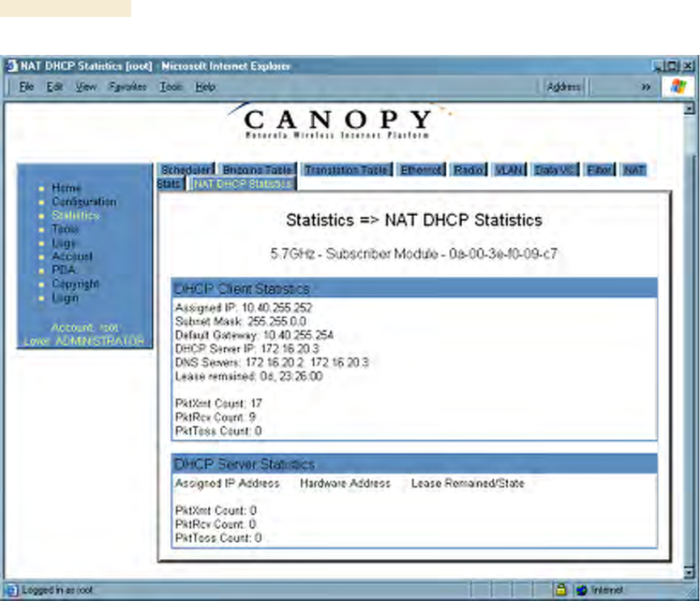Image resolution: width=700 pixels, height=601 pixels.
Task: Click the page icon in status bar
Action: pyautogui.click(x=12, y=590)
